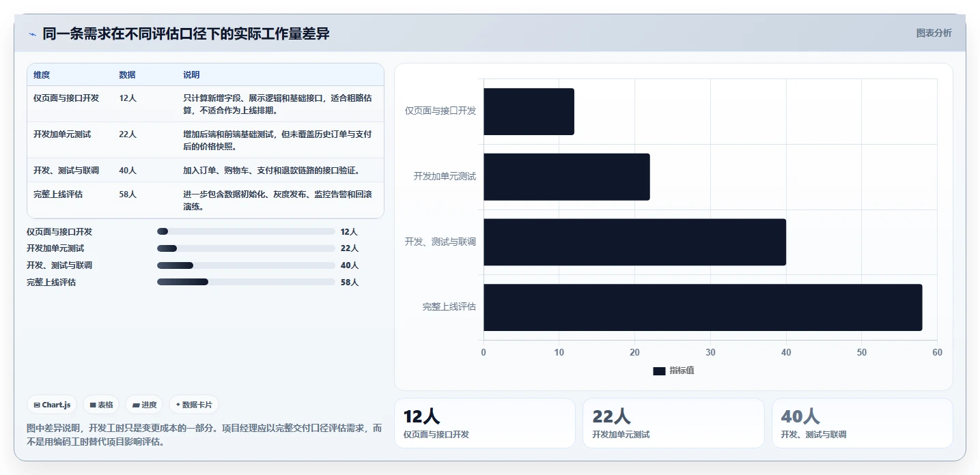Click the description starting 只计算新增字段
The image size is (980, 475).
tap(278, 104)
